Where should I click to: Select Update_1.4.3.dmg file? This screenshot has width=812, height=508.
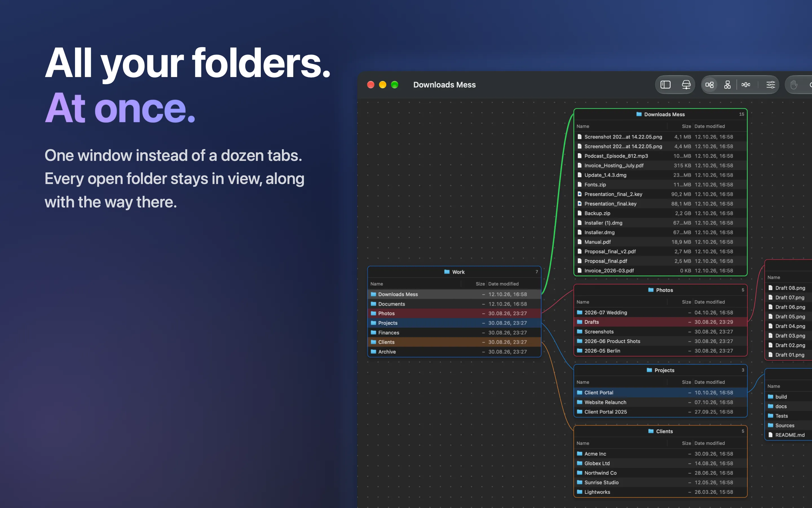(660, 175)
